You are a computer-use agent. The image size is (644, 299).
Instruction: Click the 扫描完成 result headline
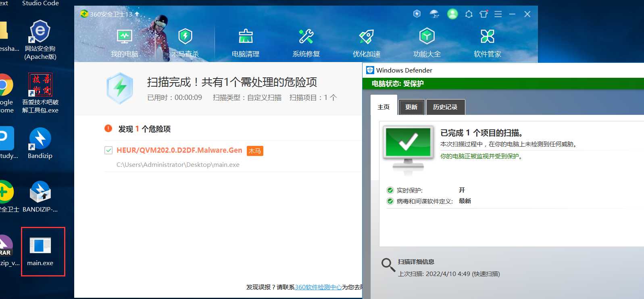[232, 82]
